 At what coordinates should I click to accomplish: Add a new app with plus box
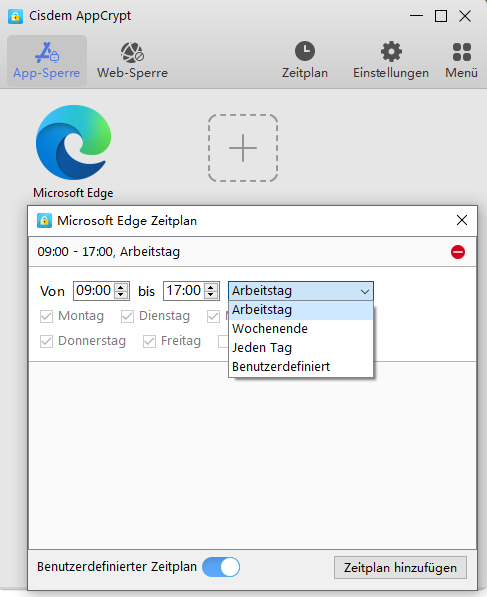click(243, 148)
